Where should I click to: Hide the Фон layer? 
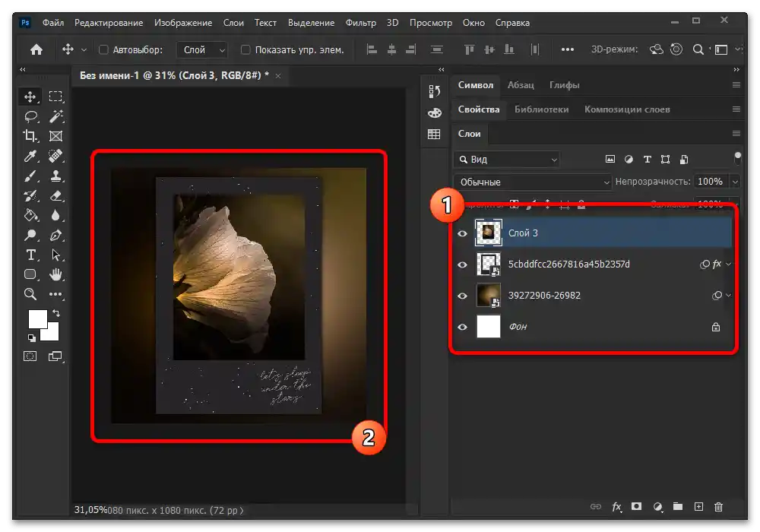point(462,327)
